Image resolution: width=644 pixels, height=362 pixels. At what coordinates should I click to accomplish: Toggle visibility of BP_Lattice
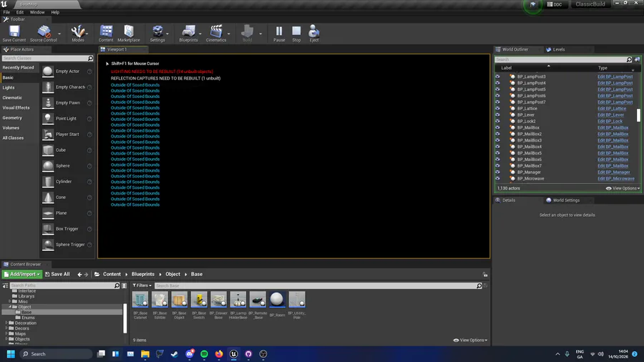click(x=497, y=108)
